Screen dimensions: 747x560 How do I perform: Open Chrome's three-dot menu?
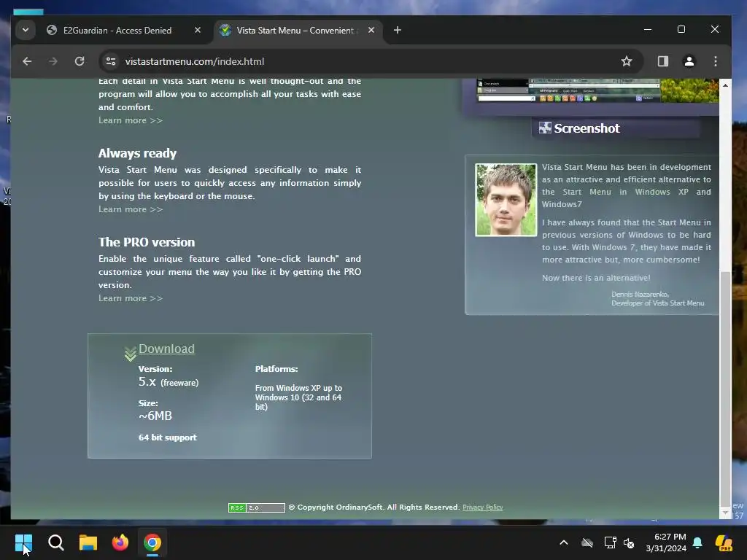pyautogui.click(x=715, y=61)
